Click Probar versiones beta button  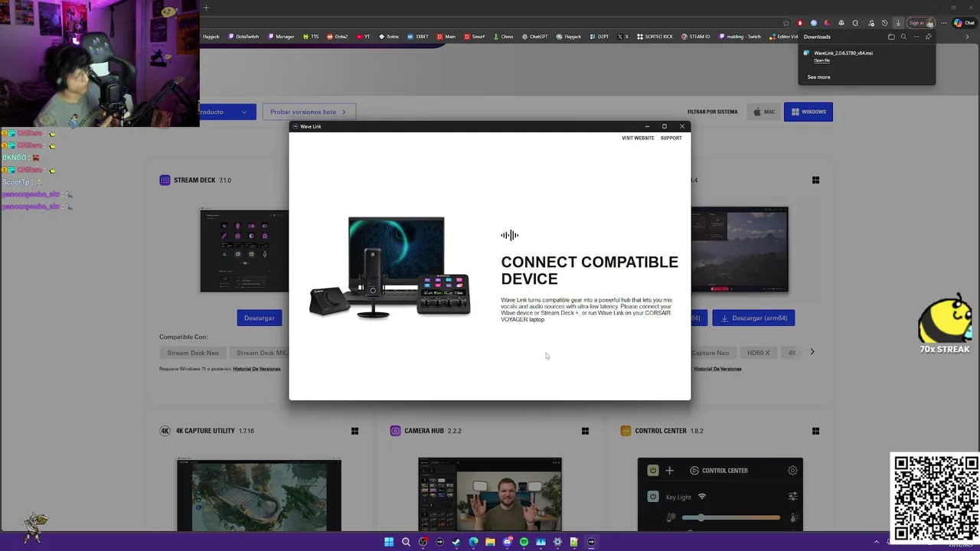(309, 112)
